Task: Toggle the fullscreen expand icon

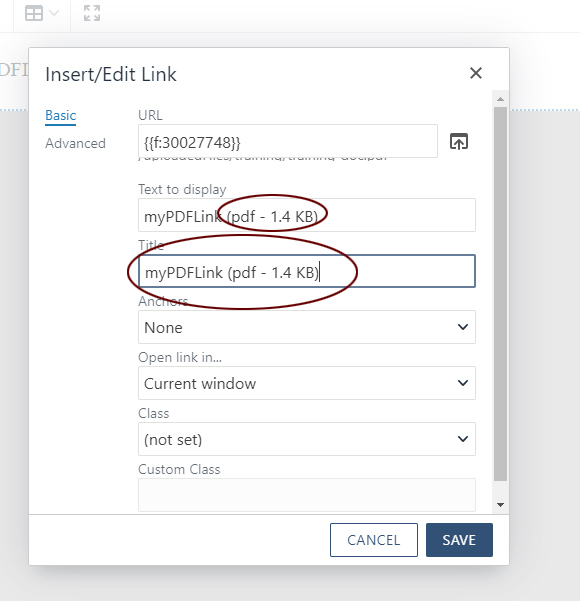Action: pyautogui.click(x=92, y=13)
